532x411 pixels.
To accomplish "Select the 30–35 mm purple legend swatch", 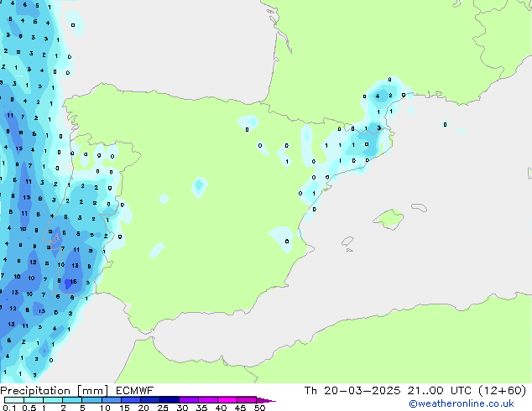I will (x=189, y=400).
